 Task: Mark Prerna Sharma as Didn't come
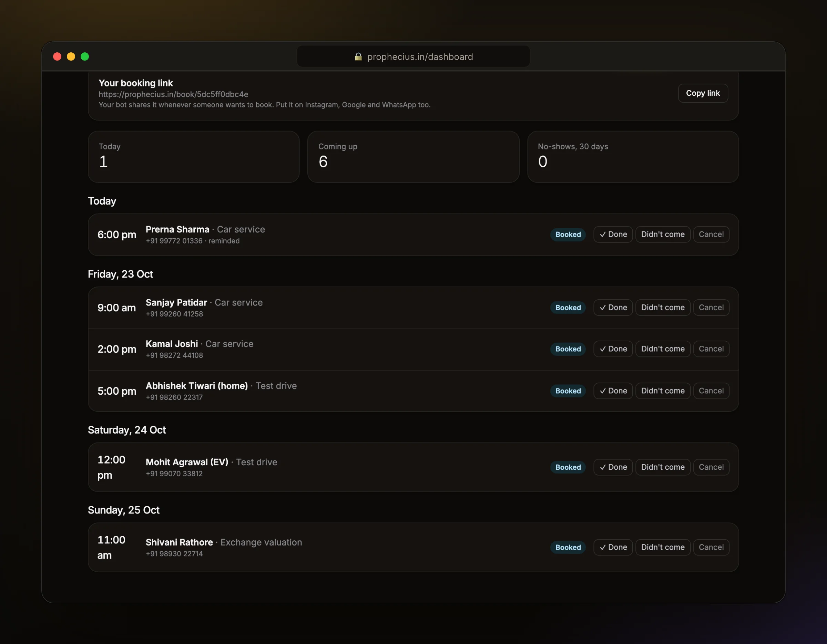tap(663, 234)
